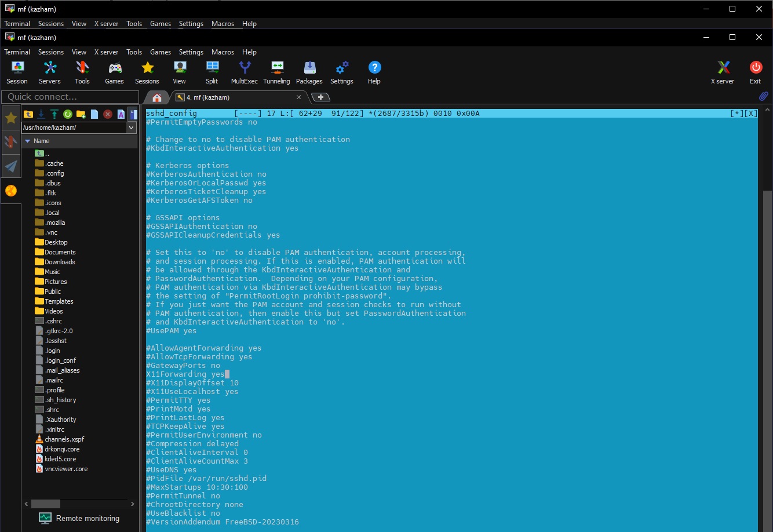
Task: Open MultiExec mode icon
Action: click(245, 72)
